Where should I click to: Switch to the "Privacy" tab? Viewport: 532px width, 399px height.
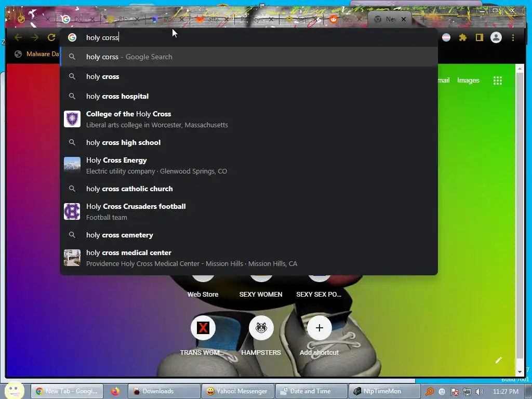click(257, 19)
